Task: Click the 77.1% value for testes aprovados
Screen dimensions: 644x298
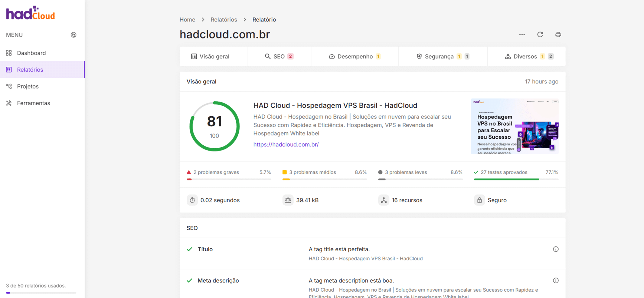Action: pos(552,172)
